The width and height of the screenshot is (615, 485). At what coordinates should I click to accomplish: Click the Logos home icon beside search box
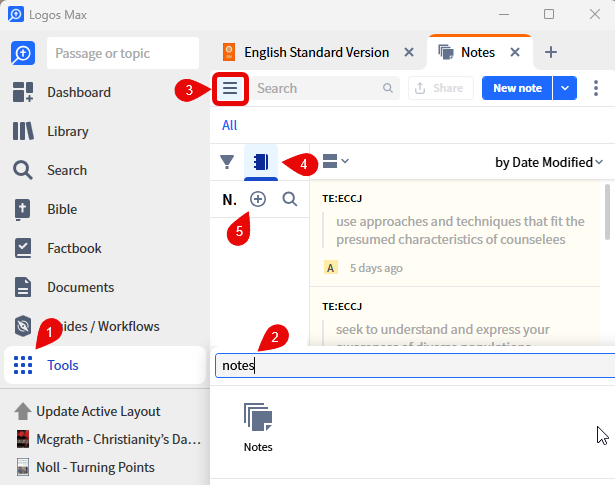tap(23, 53)
